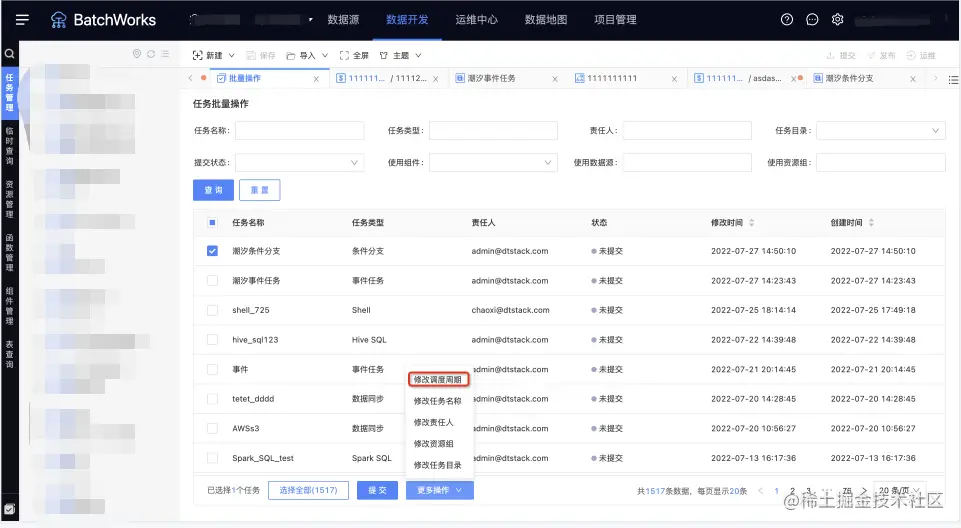Open the tab list icon at the far right
961x528 pixels.
click(x=953, y=80)
